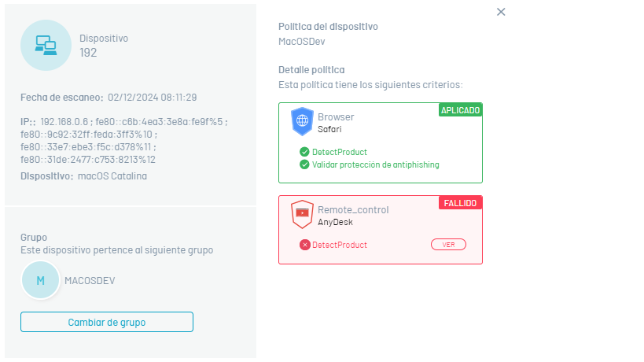Image resolution: width=644 pixels, height=362 pixels.
Task: Click red X icon beside DetectProduct
Action: point(304,246)
